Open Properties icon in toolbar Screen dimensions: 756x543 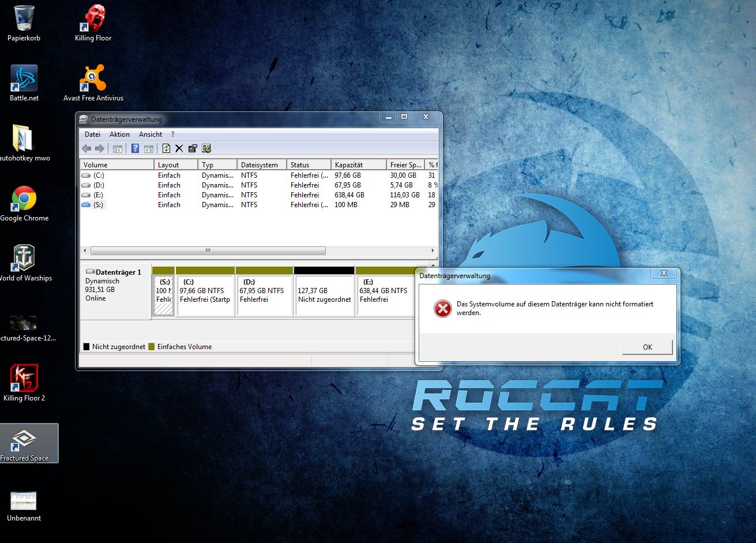coord(193,148)
